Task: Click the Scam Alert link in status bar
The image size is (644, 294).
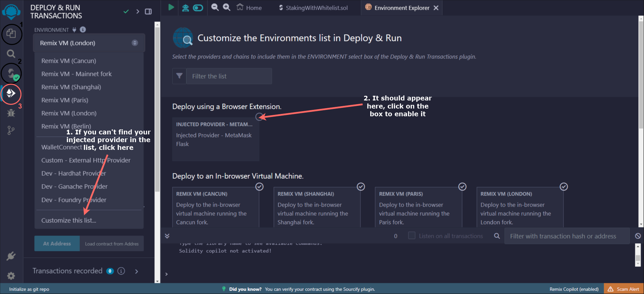Action: click(624, 289)
